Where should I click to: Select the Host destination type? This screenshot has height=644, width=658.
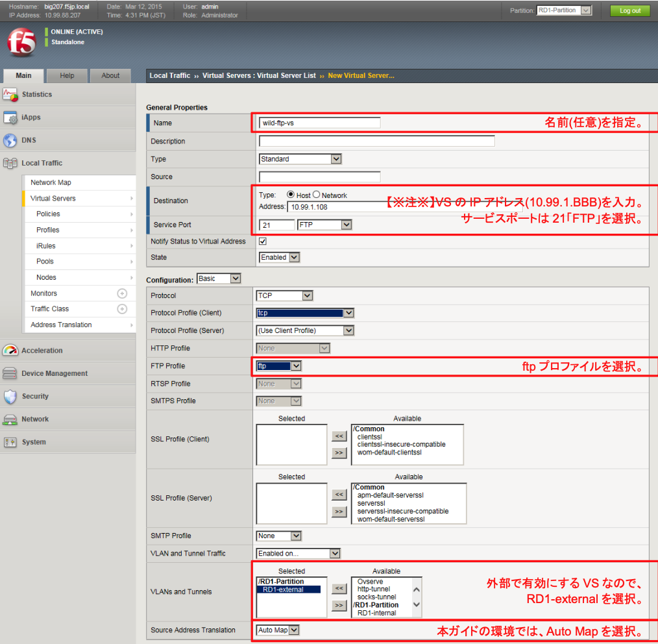tap(291, 194)
